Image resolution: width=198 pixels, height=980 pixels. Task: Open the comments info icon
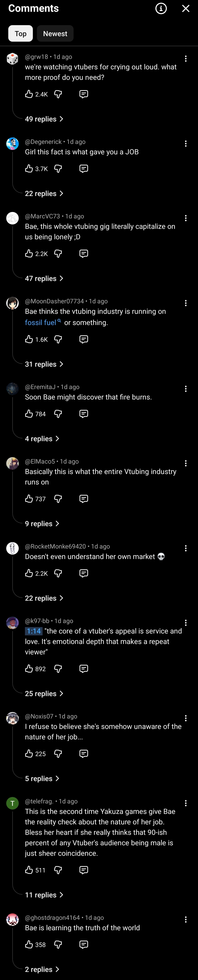[161, 8]
